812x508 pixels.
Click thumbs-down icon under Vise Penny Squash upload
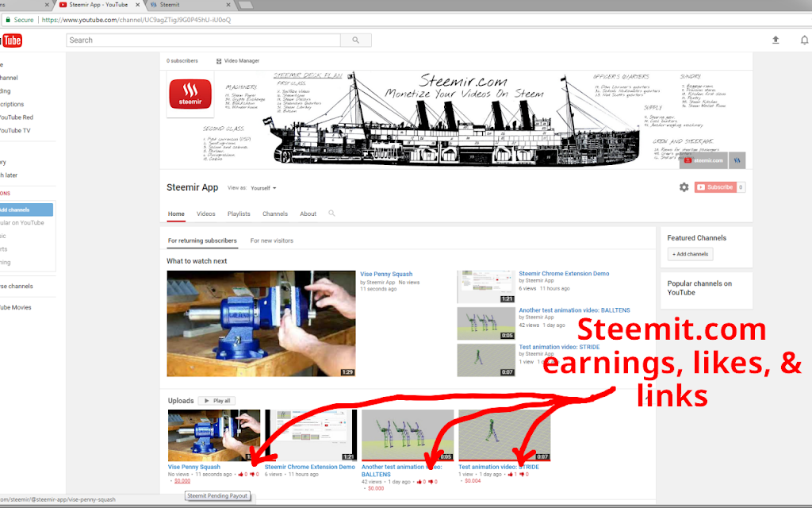(x=252, y=475)
